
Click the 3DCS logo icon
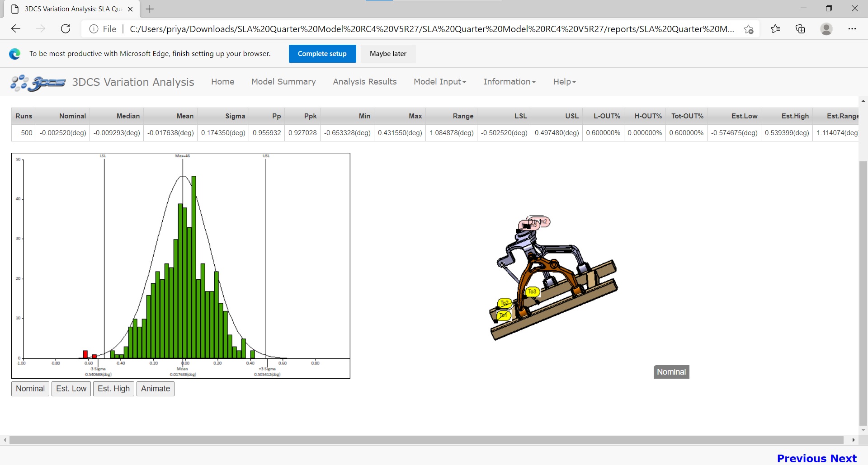click(38, 83)
